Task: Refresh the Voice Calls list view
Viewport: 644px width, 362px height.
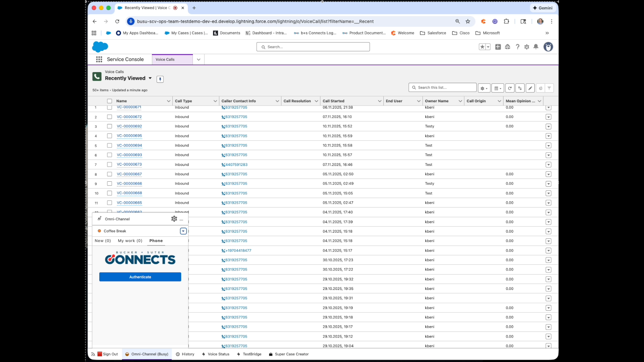Action: point(510,88)
